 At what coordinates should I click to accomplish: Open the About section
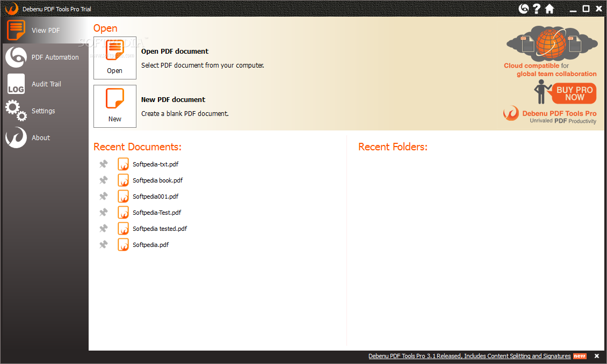click(x=46, y=138)
